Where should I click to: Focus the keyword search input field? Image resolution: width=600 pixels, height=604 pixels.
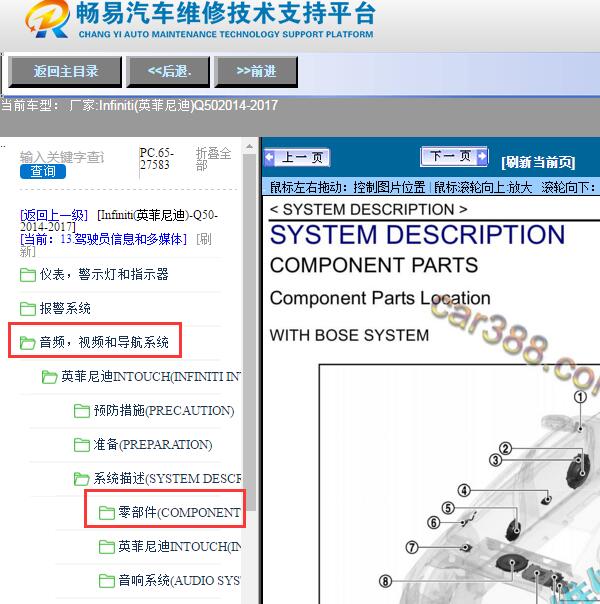click(x=62, y=157)
